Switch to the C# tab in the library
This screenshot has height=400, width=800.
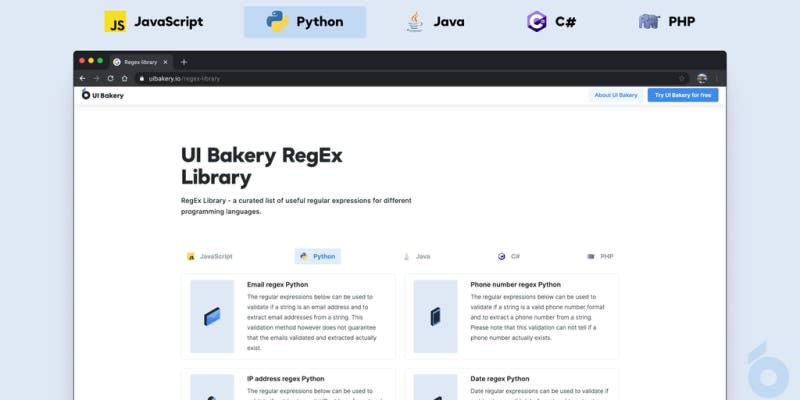point(509,256)
